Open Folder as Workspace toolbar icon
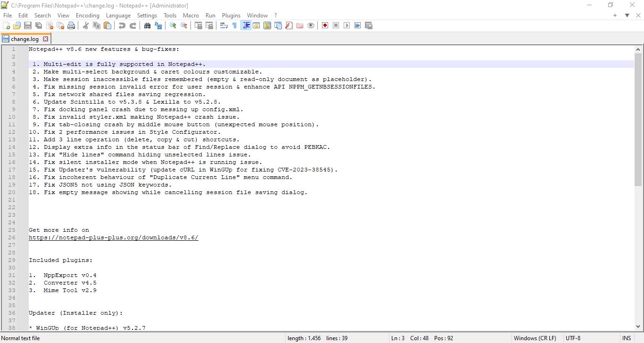The width and height of the screenshot is (644, 343). click(x=300, y=25)
